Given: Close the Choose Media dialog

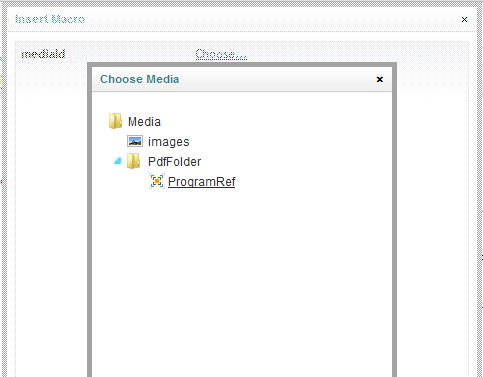Looking at the screenshot, I should [380, 79].
